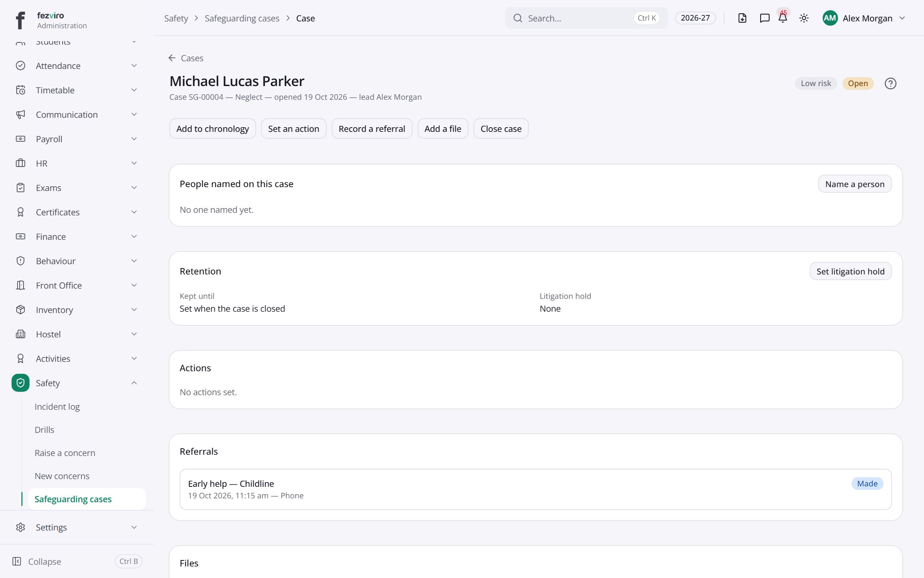Click the fezviro logo
This screenshot has width=924, height=578.
click(20, 20)
